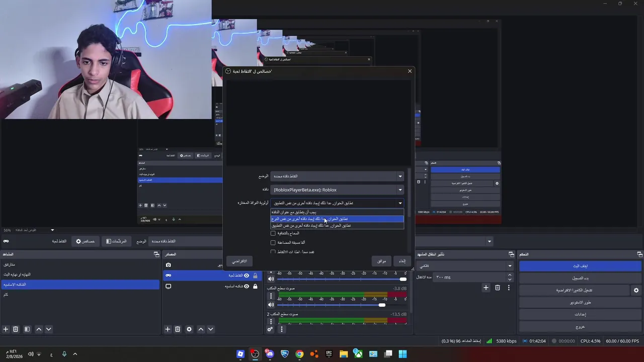Undock the Scene Transitions panel float icon

tap(511, 254)
